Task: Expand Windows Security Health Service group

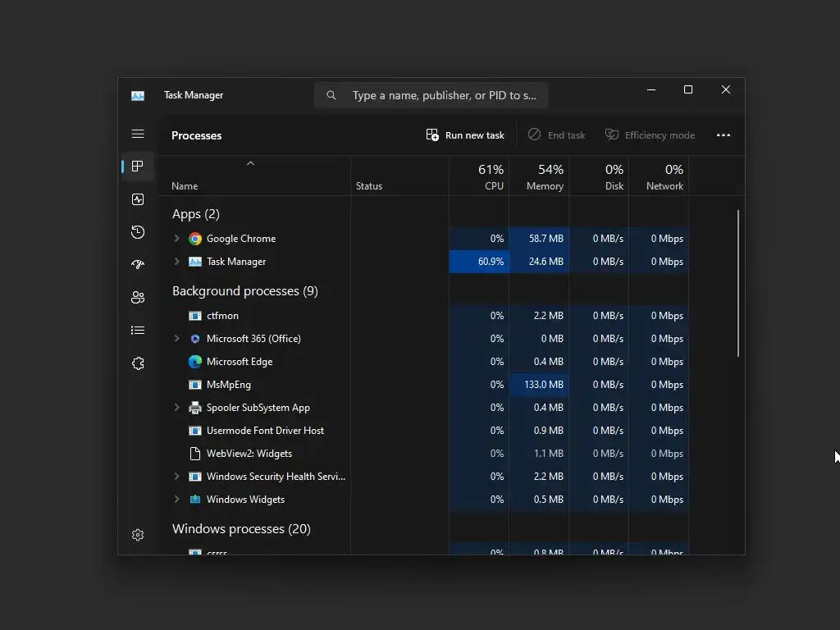Action: 177,477
